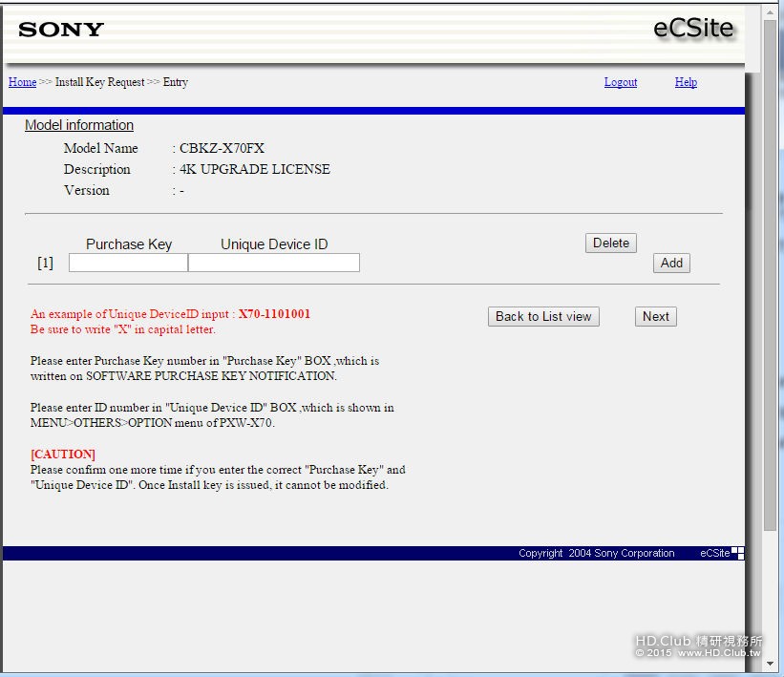
Task: Click the Install Key Request breadcrumb text
Action: click(x=99, y=82)
